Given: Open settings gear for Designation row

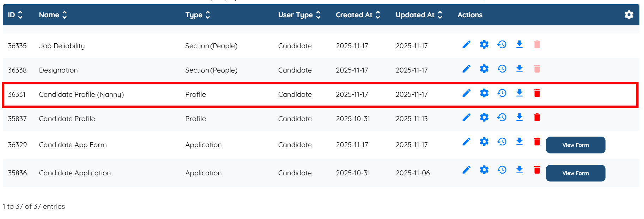Looking at the screenshot, I should [x=484, y=69].
